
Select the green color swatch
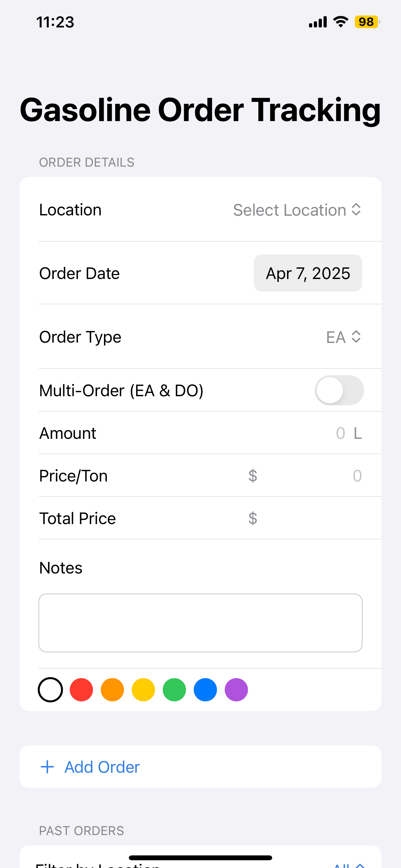(x=174, y=690)
